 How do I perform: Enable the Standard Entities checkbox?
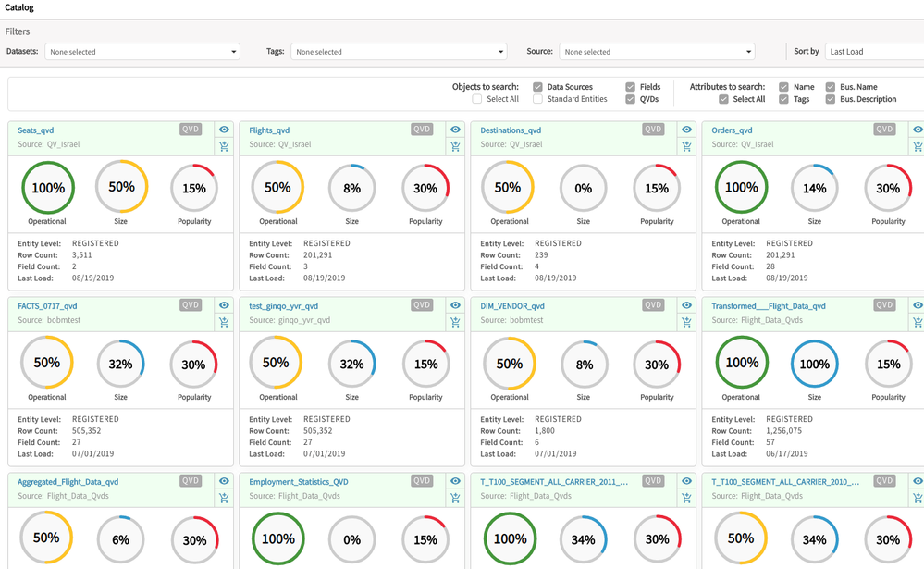point(539,99)
